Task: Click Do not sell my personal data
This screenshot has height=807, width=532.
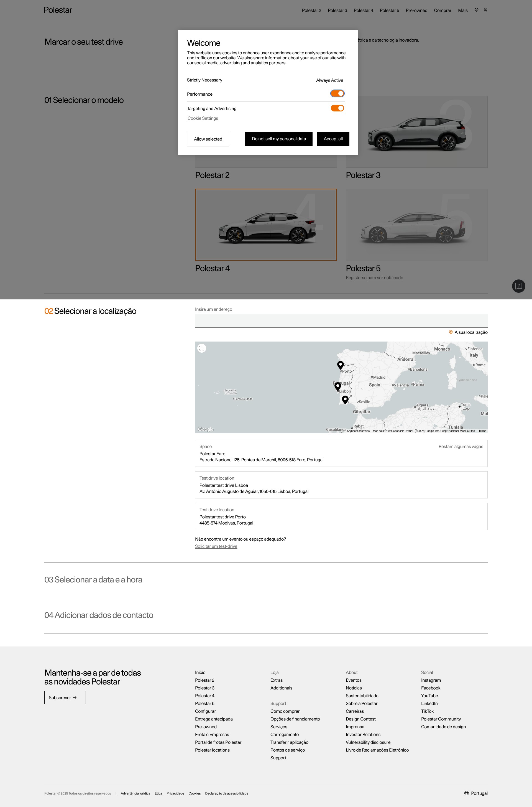Action: (279, 139)
